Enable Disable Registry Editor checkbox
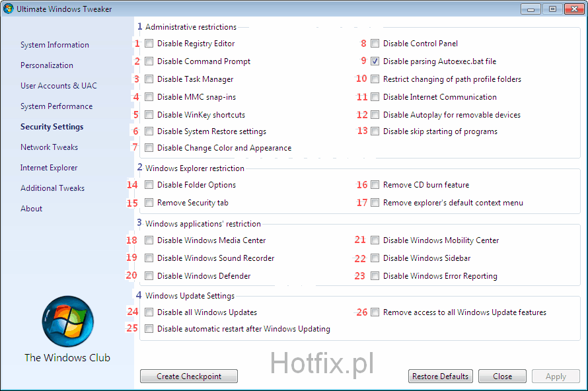The height and width of the screenshot is (391, 588). 149,44
